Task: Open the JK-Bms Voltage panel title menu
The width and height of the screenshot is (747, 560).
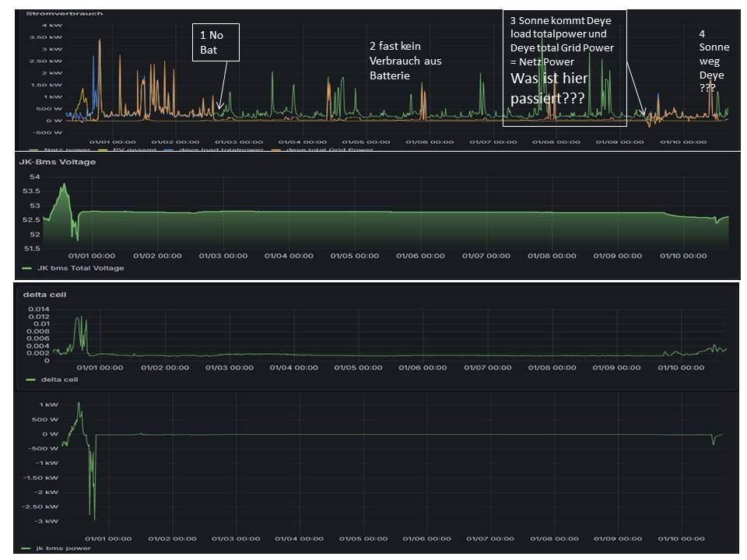Action: pyautogui.click(x=57, y=162)
